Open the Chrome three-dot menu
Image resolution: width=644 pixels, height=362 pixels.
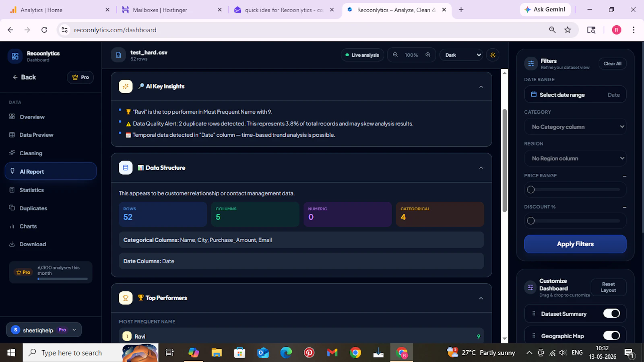634,30
